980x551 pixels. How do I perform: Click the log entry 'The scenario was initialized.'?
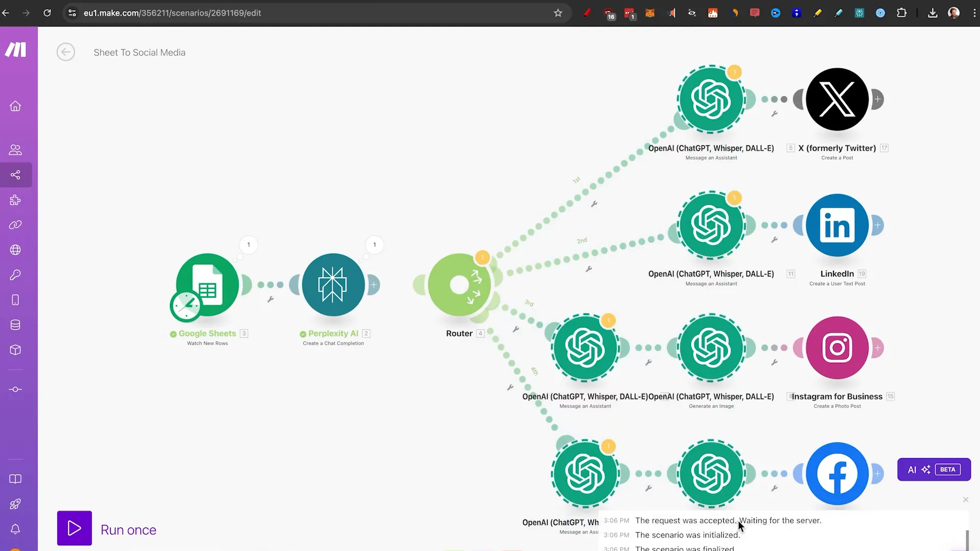click(x=688, y=535)
